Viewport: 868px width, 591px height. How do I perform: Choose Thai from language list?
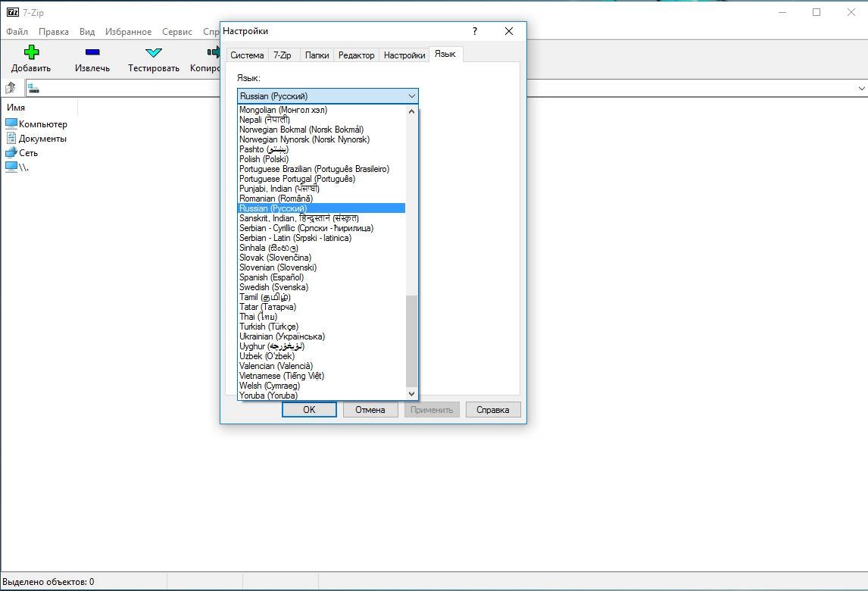coord(321,317)
